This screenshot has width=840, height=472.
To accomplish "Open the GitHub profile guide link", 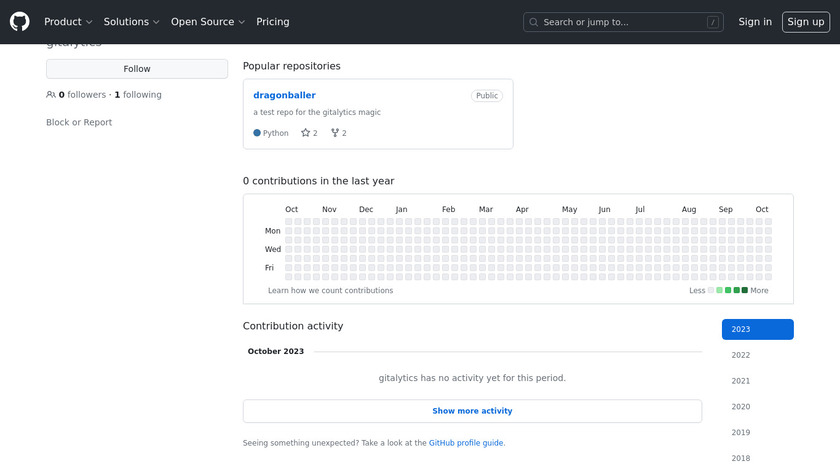I will 466,443.
